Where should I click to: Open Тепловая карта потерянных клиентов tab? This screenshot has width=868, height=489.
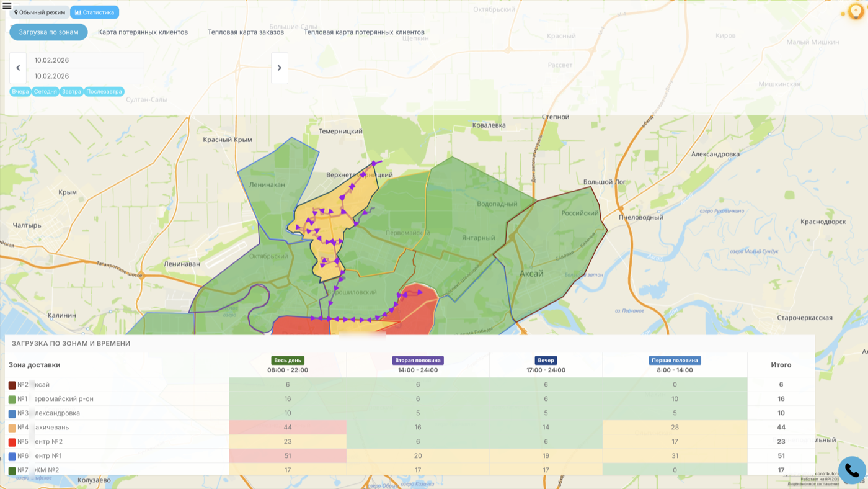point(364,32)
